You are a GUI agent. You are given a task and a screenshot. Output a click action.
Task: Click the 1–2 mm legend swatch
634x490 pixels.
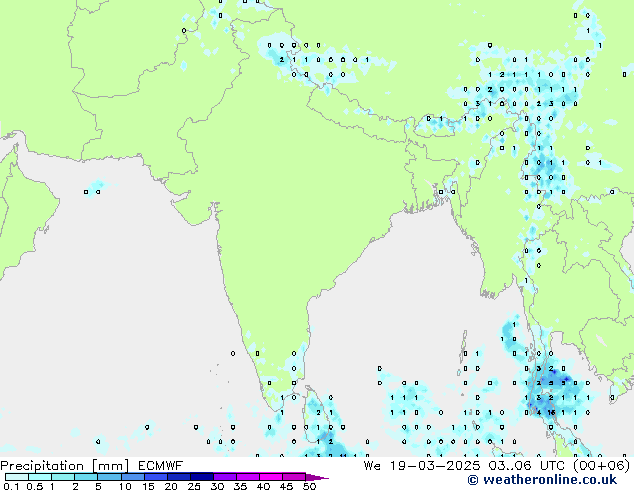coord(63,477)
